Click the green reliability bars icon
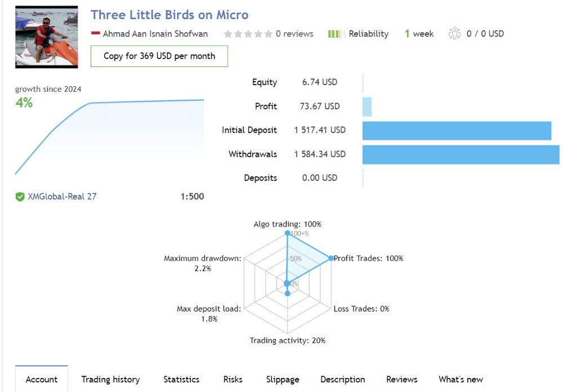This screenshot has height=392, width=563. [336, 34]
